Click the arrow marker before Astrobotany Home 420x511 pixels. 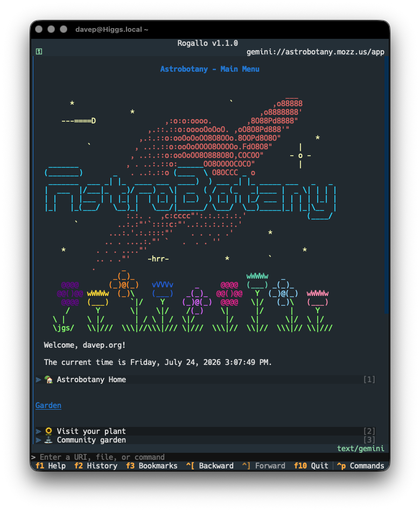38,379
